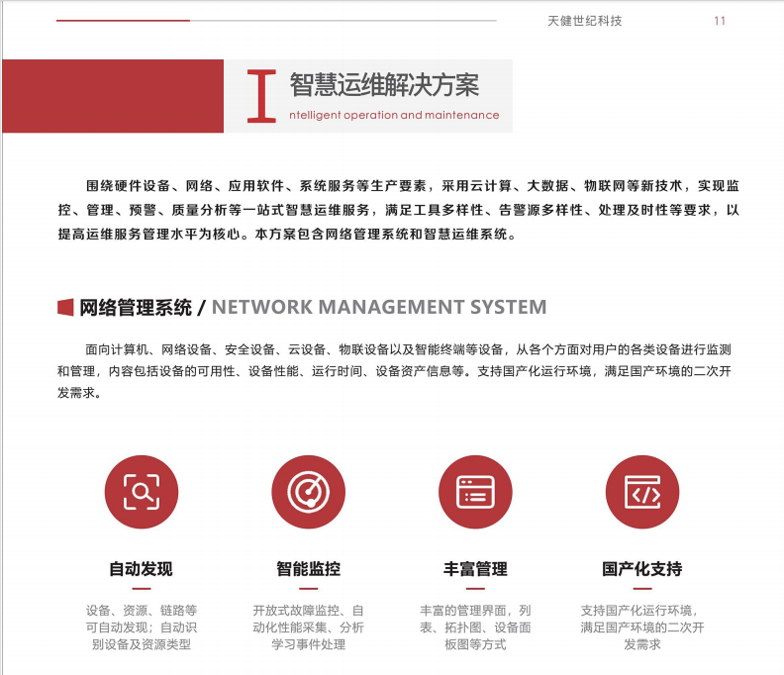784x675 pixels.
Task: Click the 丰富管理 label
Action: tap(475, 569)
